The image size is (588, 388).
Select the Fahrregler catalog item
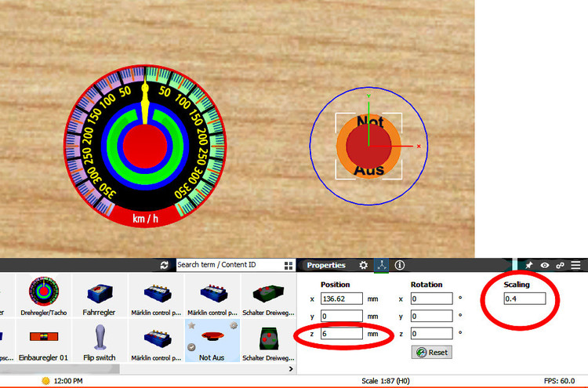tap(99, 296)
